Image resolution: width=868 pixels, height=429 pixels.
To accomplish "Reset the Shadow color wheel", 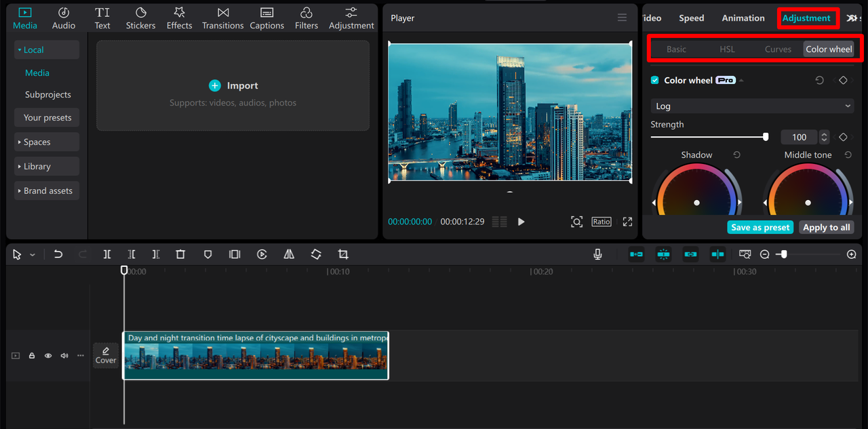I will tap(736, 155).
